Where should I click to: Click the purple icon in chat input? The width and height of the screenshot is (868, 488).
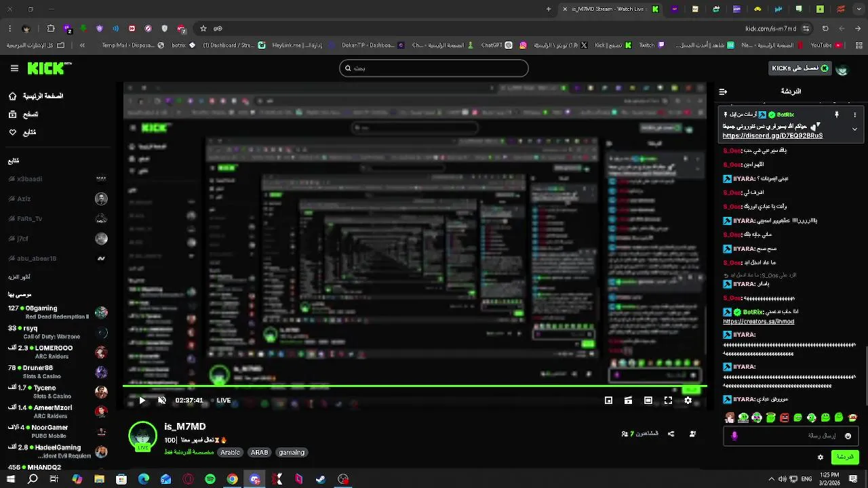[x=734, y=436]
